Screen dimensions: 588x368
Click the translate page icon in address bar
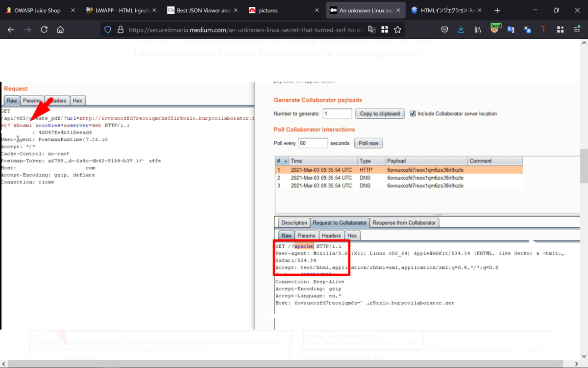(x=372, y=29)
